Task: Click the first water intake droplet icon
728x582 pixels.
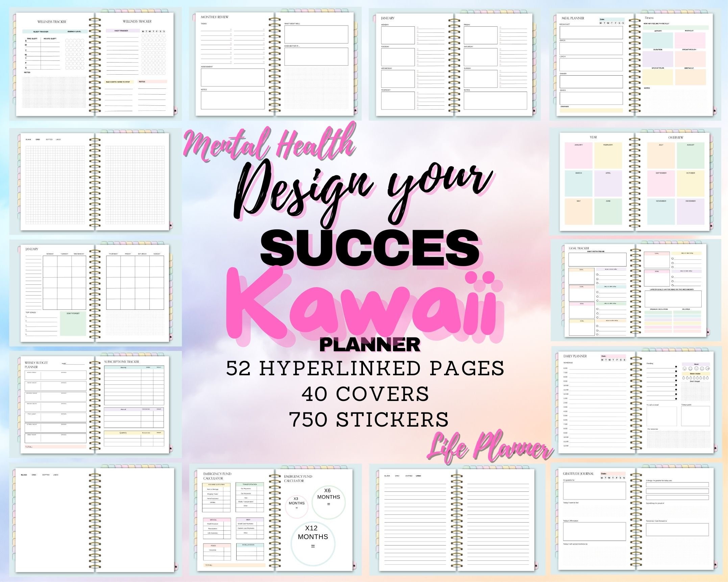Action: pyautogui.click(x=683, y=378)
